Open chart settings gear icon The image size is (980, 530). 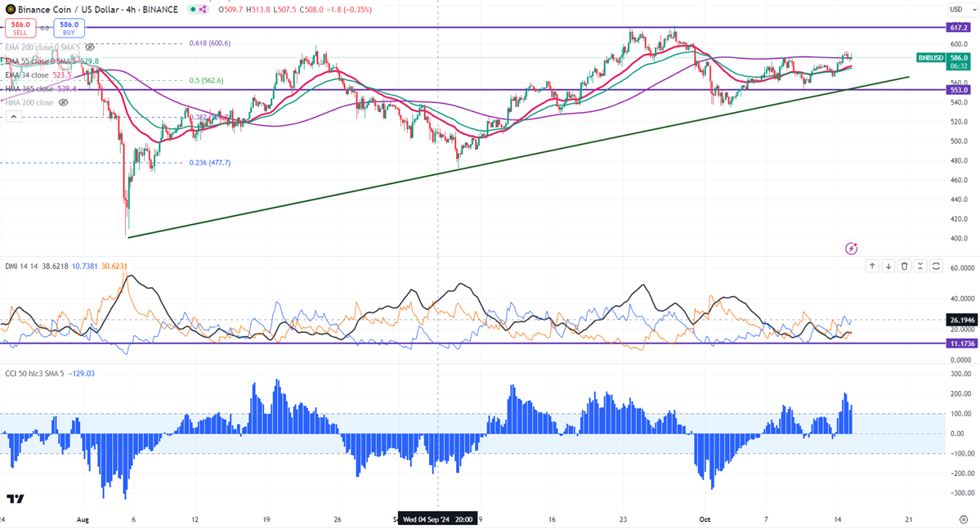tap(964, 519)
